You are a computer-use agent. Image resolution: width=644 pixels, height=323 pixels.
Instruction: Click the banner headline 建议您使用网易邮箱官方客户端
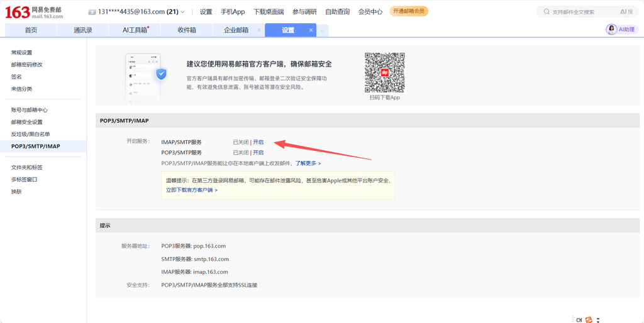[259, 64]
